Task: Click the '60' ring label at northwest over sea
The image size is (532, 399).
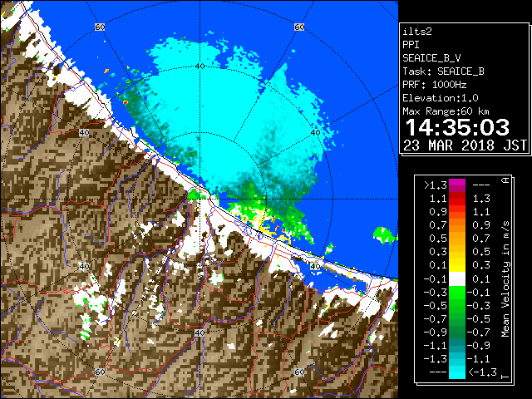Action: click(100, 27)
